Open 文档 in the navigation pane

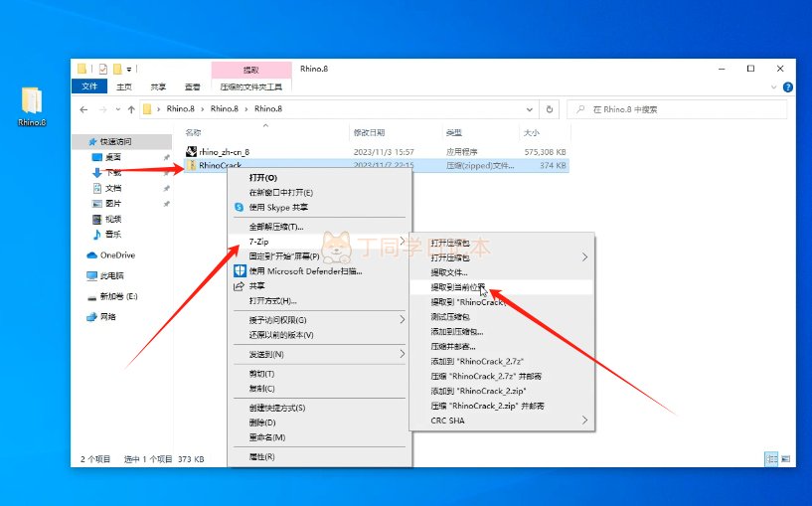113,188
